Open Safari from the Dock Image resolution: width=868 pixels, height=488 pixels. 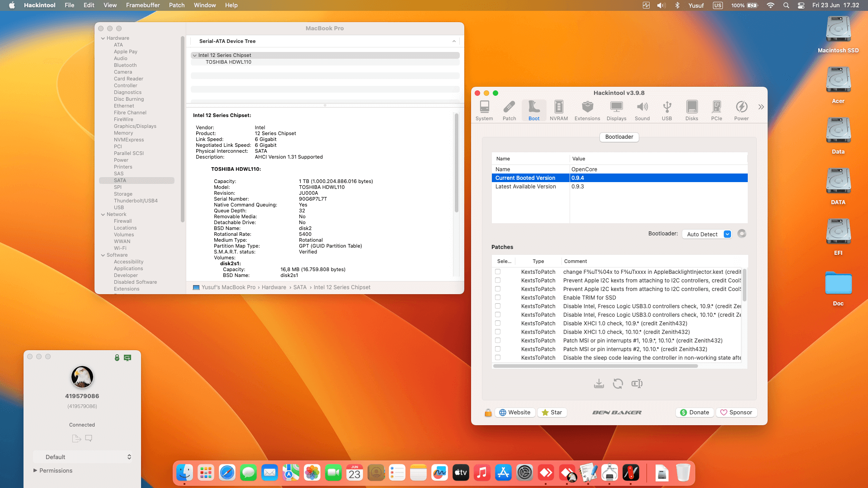pos(227,473)
